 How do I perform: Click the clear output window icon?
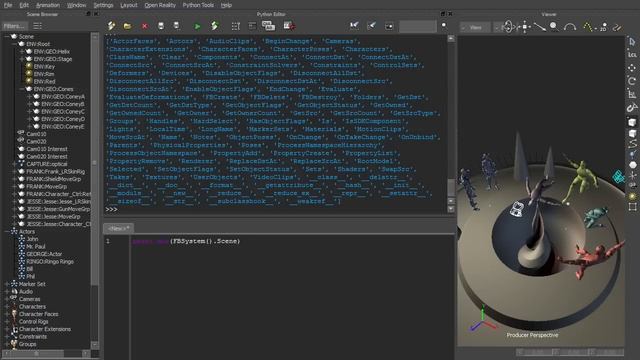click(289, 26)
